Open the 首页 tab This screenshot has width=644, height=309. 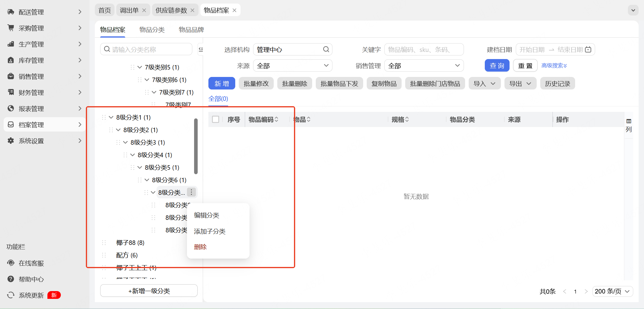[105, 10]
